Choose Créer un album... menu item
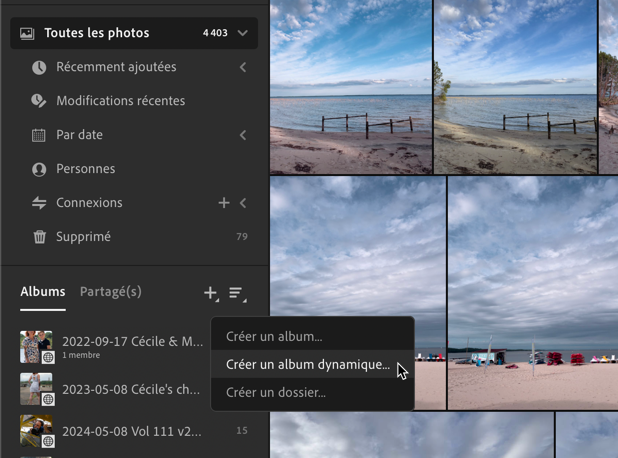 pyautogui.click(x=313, y=337)
